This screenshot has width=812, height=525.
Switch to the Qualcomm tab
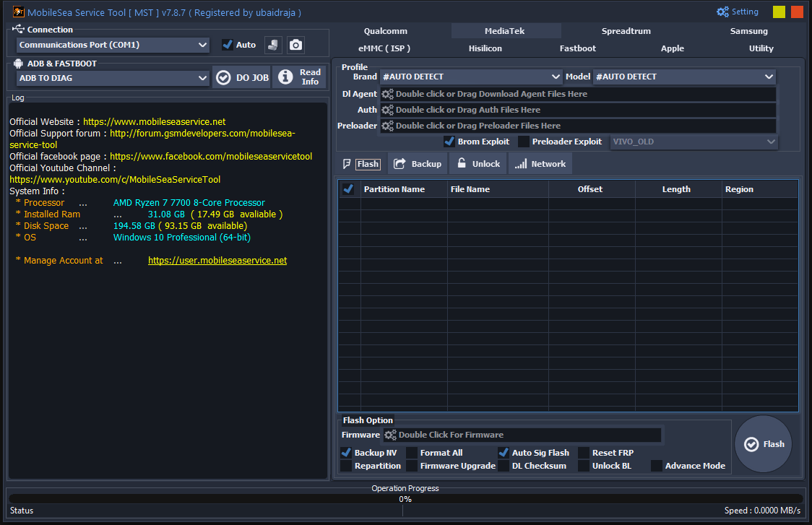pos(385,30)
